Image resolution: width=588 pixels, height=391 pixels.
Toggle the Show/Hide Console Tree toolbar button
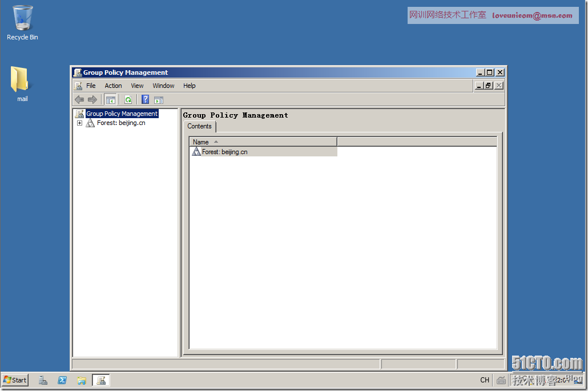pos(111,100)
